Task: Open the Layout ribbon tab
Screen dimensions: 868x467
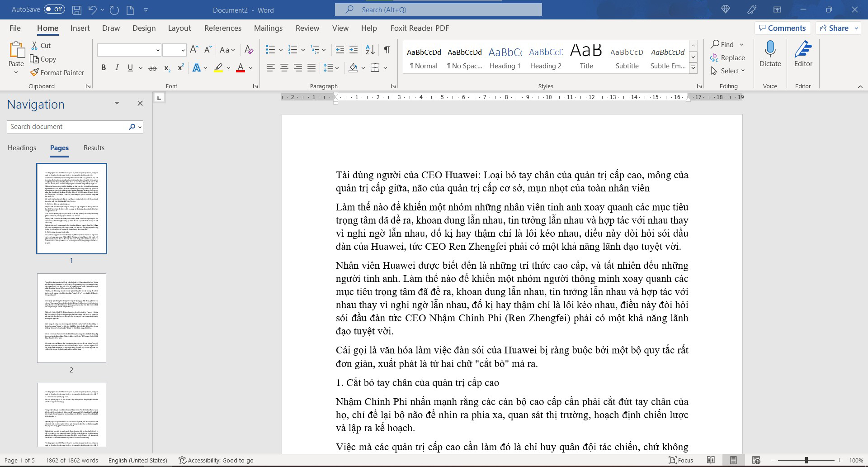Action: [x=179, y=28]
